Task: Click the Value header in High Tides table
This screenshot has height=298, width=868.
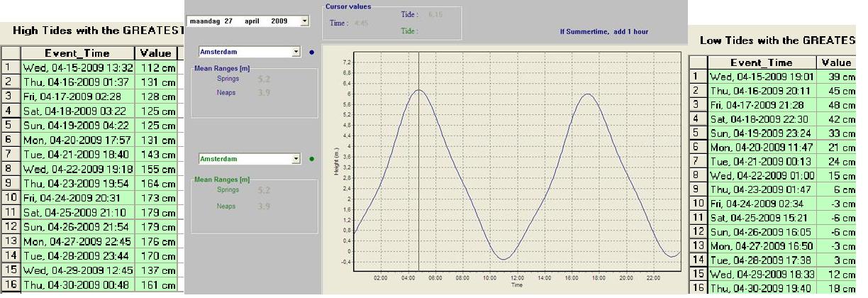Action: [x=155, y=53]
